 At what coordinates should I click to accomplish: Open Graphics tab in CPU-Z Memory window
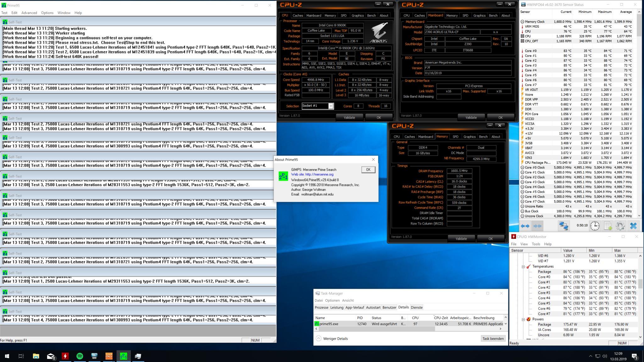pos(469,137)
